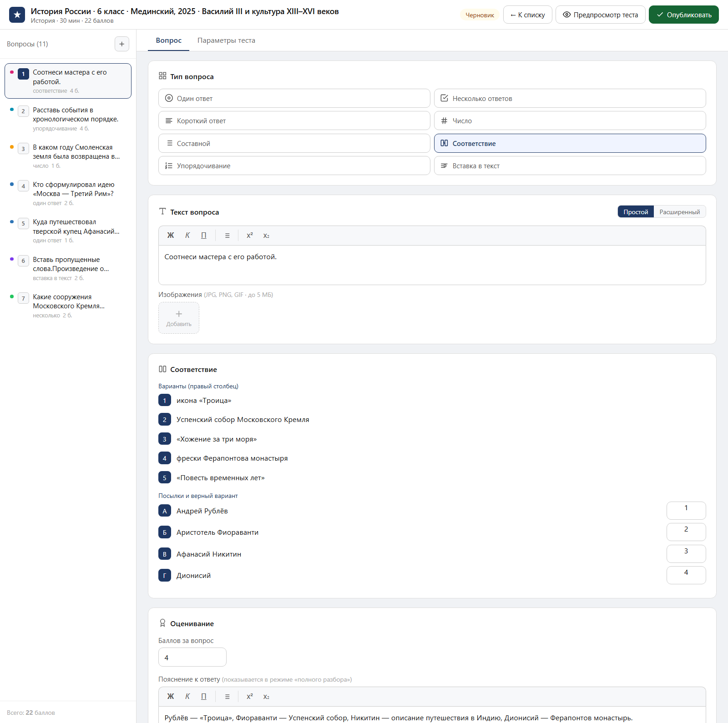Click the Добавить image upload box

click(x=179, y=318)
